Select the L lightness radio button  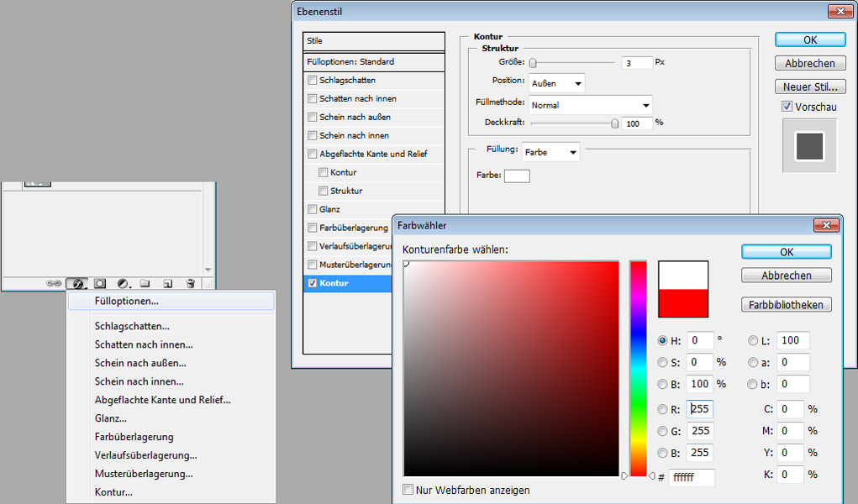pos(753,340)
